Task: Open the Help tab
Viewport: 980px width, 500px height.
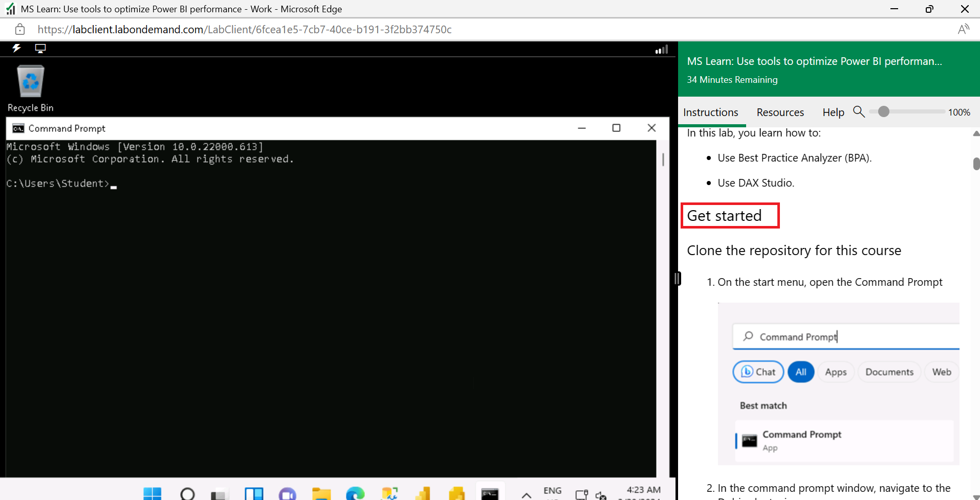Action: click(833, 112)
